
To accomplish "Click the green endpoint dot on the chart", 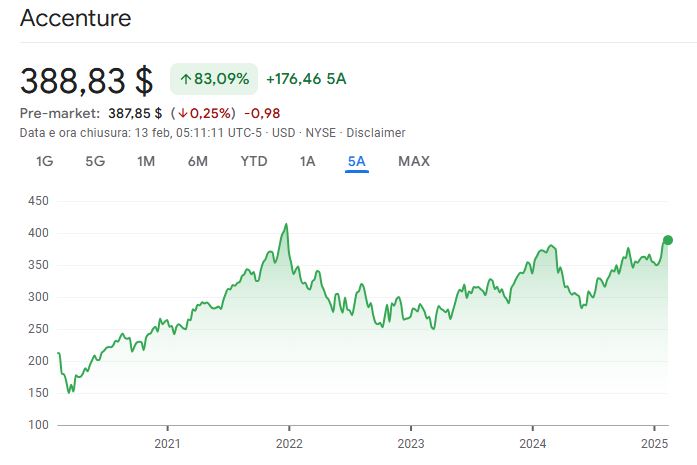I will [668, 240].
